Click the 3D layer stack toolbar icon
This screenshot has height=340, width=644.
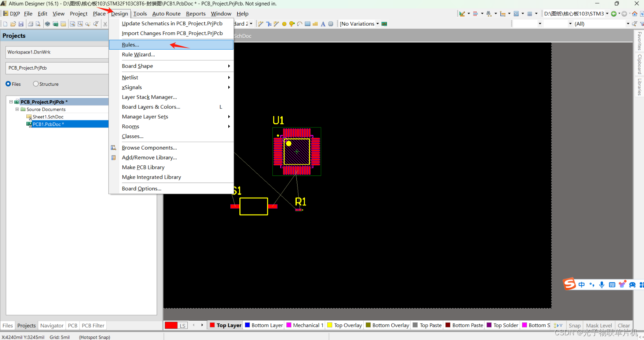(x=47, y=24)
